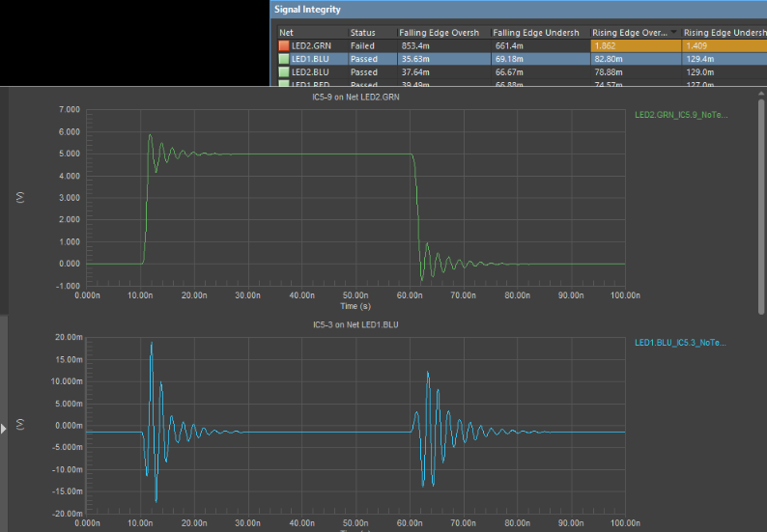This screenshot has height=532, width=767.
Task: Click the 66.67m value in LED2.BLU row
Action: [x=509, y=72]
